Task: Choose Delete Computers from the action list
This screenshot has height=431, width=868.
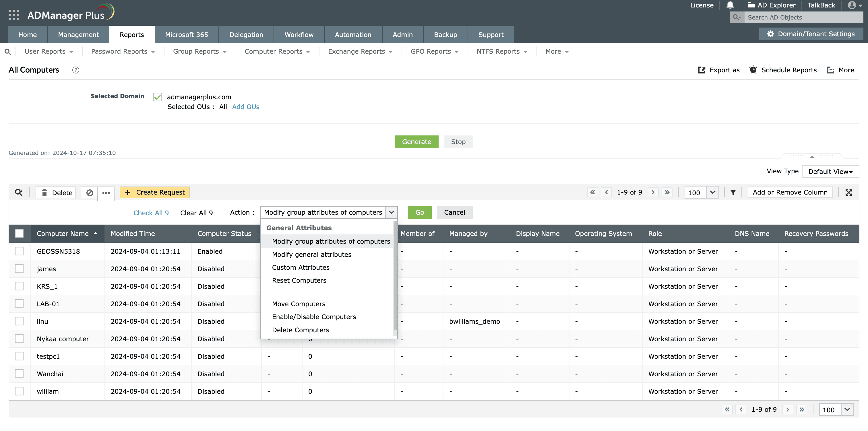Action: tap(301, 330)
